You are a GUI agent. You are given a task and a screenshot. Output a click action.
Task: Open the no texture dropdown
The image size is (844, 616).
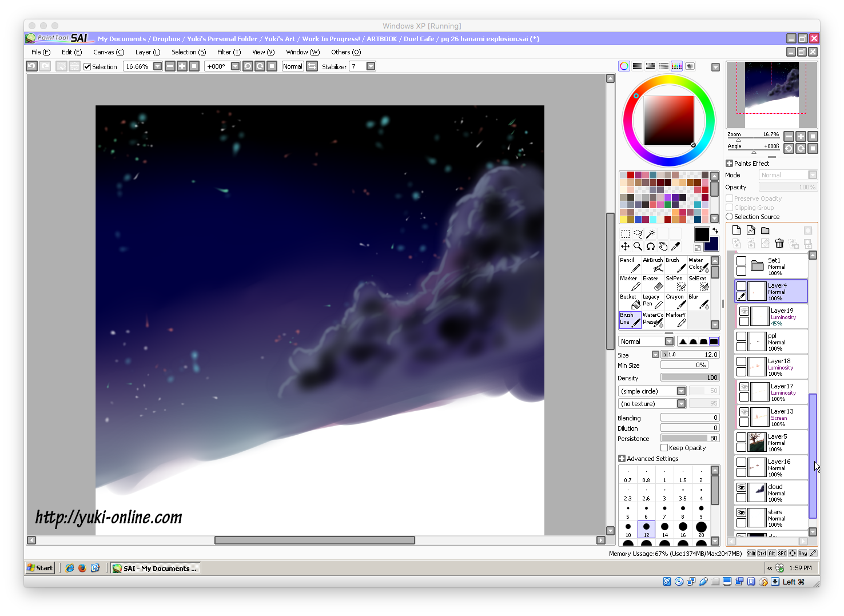point(681,404)
